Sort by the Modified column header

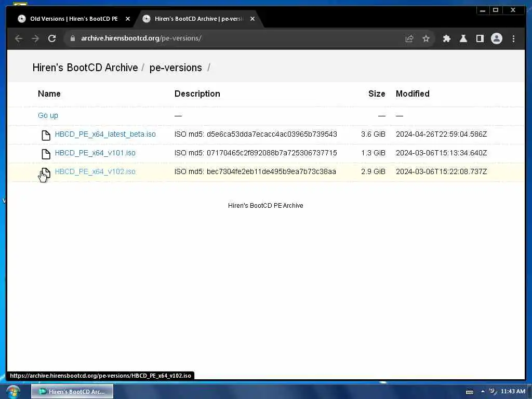(x=413, y=94)
